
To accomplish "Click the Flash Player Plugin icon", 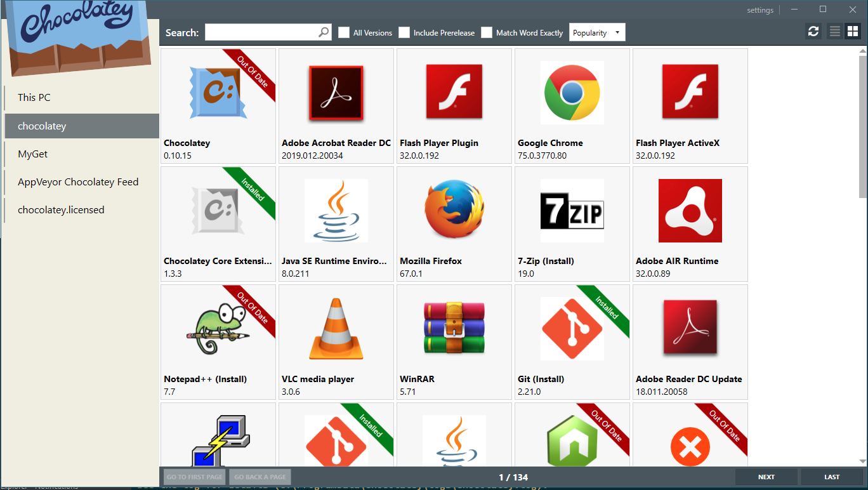I will click(454, 93).
